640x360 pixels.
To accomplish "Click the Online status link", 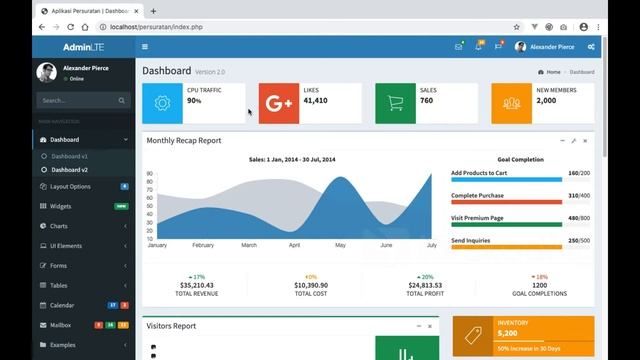I will point(74,79).
